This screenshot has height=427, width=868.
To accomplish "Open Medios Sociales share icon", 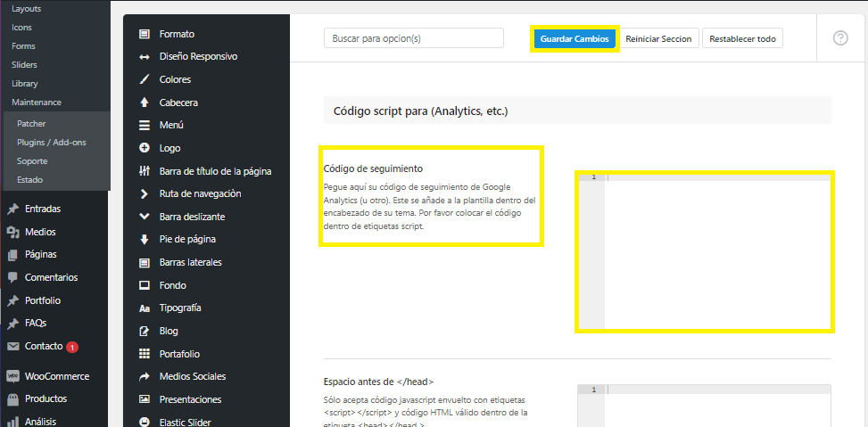I will [x=145, y=376].
